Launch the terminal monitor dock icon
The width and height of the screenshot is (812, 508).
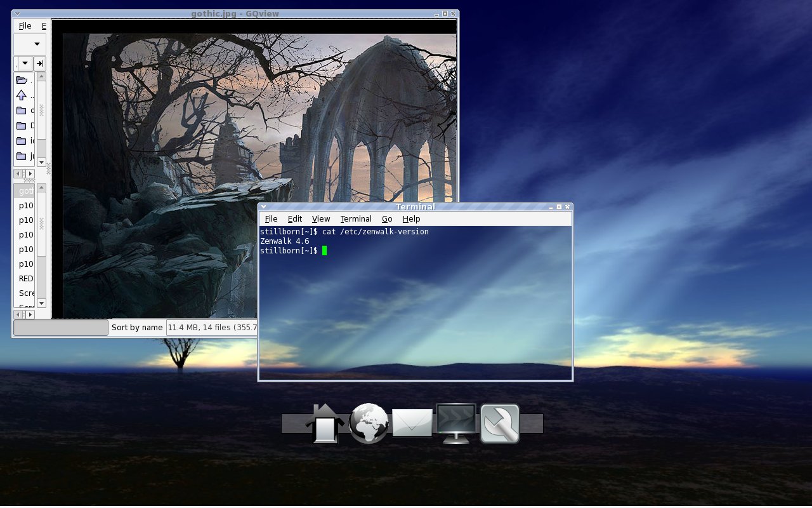(x=456, y=424)
